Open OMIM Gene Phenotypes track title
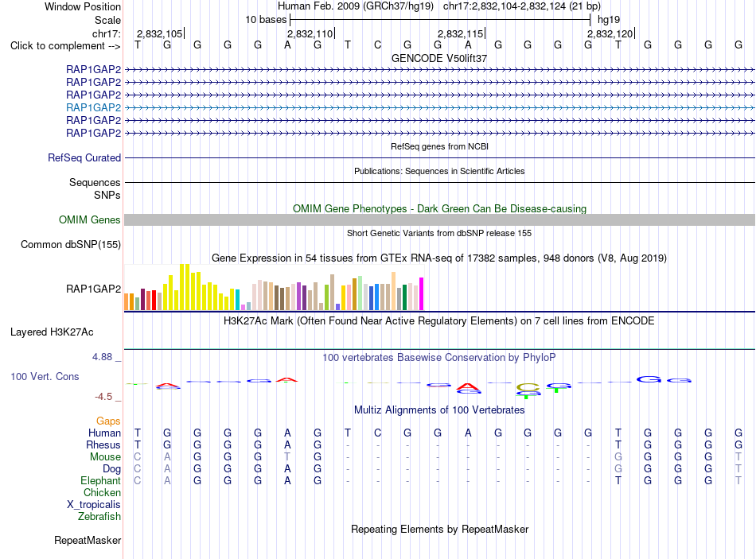This screenshot has width=756, height=559. click(x=439, y=208)
